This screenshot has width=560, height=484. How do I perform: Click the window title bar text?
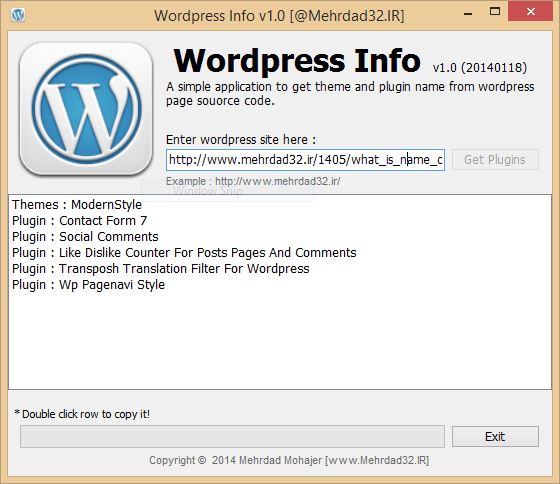click(279, 16)
